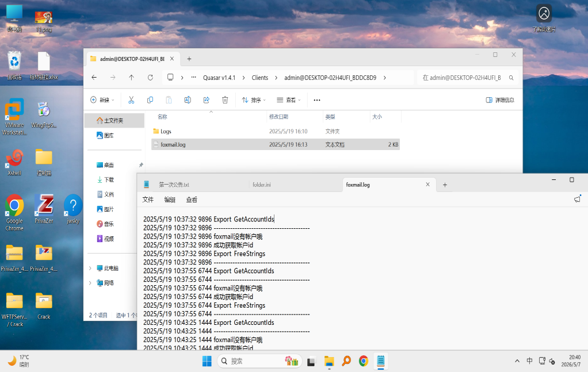
Task: Select the PrivaZer desktop shortcut
Action: [x=44, y=209]
